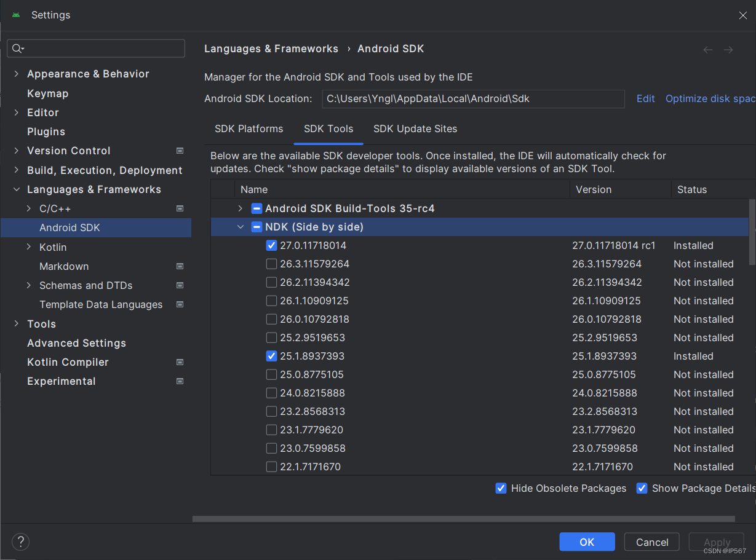
Task: Switch to SDK Platforms tab
Action: [249, 129]
